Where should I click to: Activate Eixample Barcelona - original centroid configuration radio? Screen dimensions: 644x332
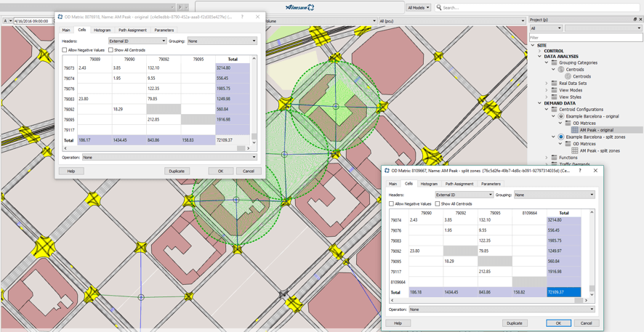[561, 116]
